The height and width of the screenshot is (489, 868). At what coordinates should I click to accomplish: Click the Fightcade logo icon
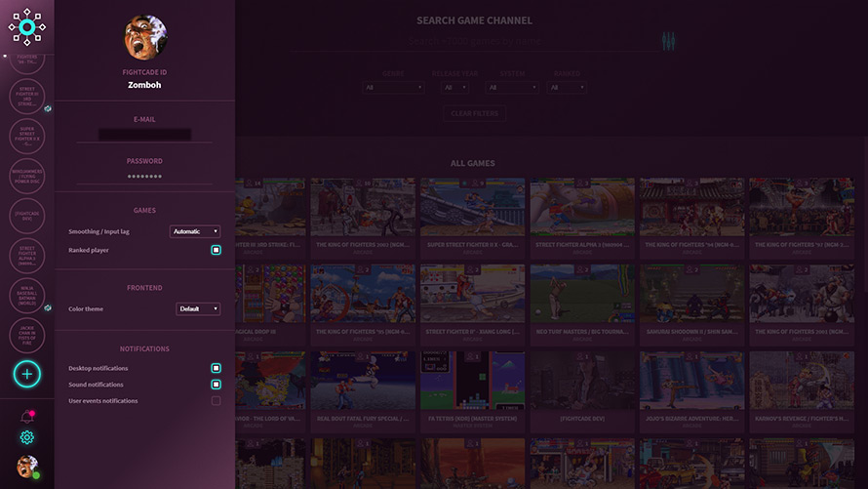click(26, 26)
